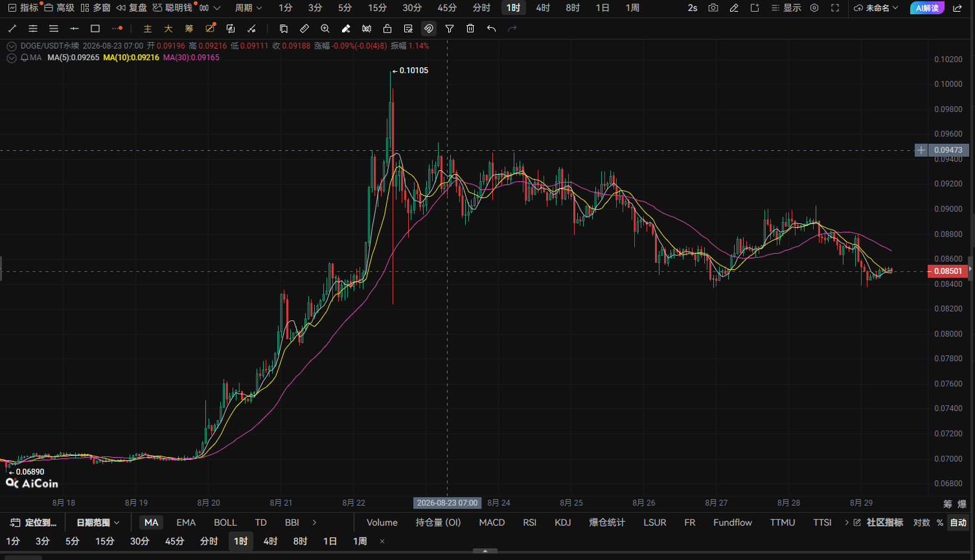Image resolution: width=975 pixels, height=560 pixels.
Task: Close the bottom interval bar with ×
Action: [x=382, y=541]
